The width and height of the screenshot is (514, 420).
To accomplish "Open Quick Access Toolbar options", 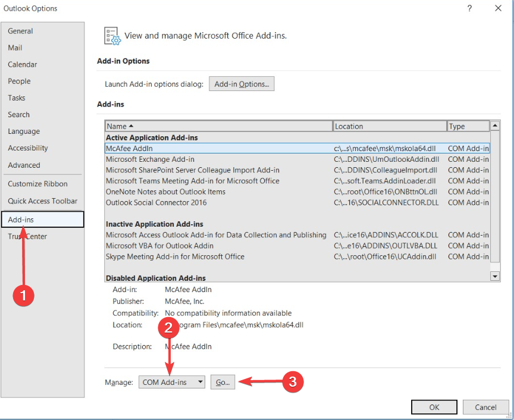I will (43, 201).
